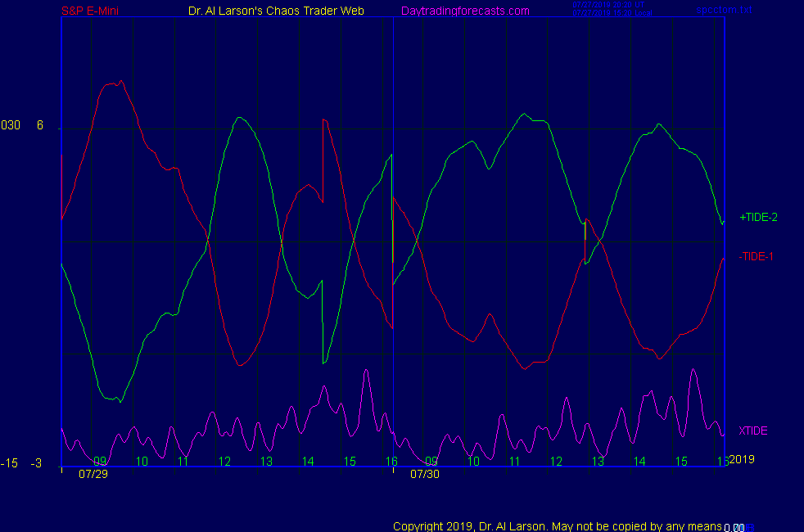Click the -3 axis value beside -15

(36, 463)
